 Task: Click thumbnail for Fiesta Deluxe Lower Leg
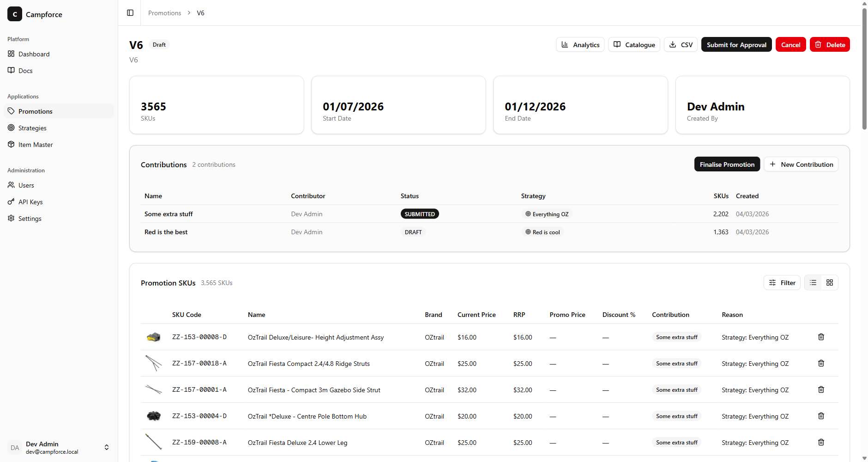coord(153,442)
